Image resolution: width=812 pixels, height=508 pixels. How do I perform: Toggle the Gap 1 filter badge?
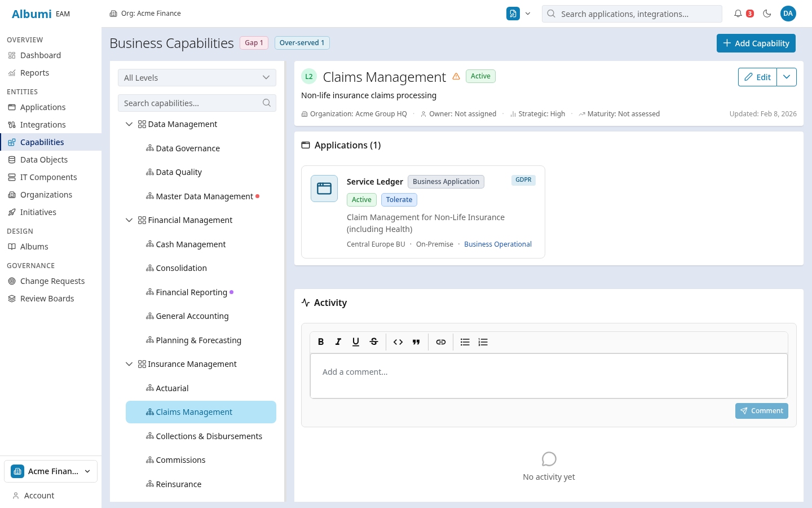pos(254,43)
